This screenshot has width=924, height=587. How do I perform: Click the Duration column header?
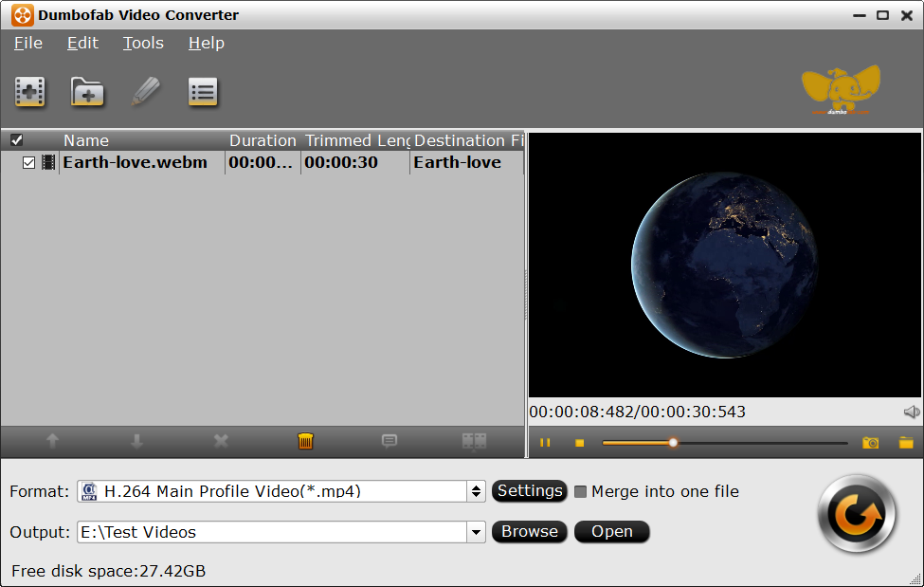click(x=263, y=140)
